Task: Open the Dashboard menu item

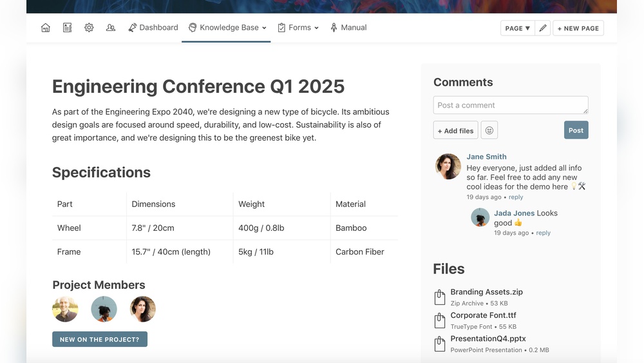Action: pyautogui.click(x=153, y=28)
